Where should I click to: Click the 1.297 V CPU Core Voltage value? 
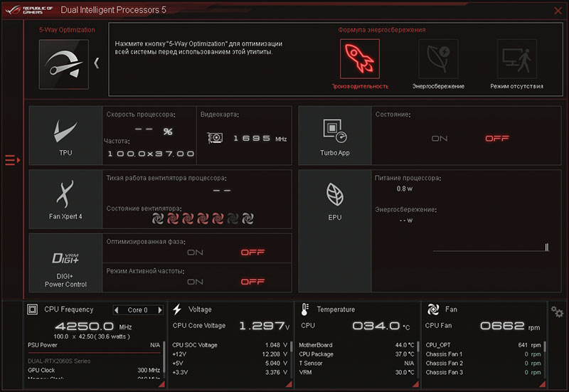click(264, 326)
